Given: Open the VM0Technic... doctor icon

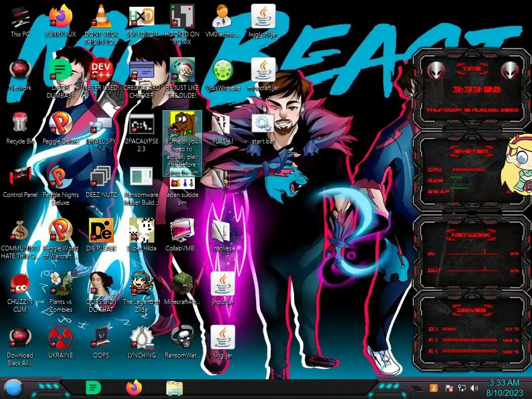Looking at the screenshot, I should click(222, 17).
